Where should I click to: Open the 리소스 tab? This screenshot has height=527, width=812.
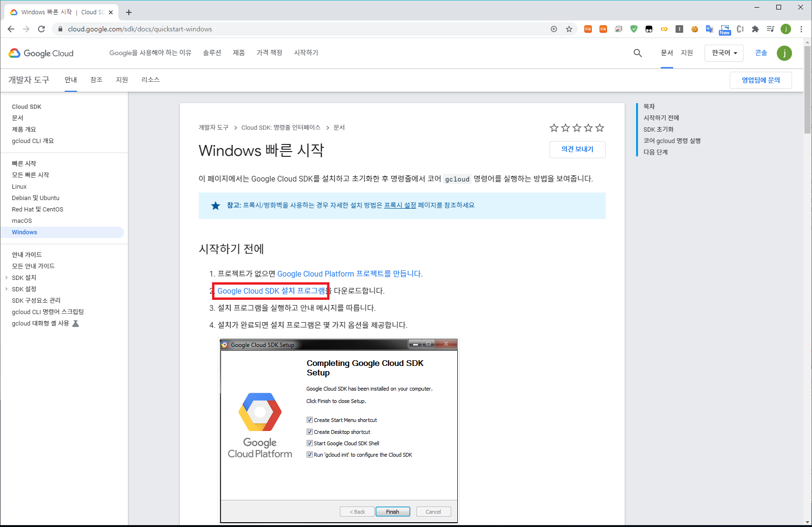coord(151,80)
